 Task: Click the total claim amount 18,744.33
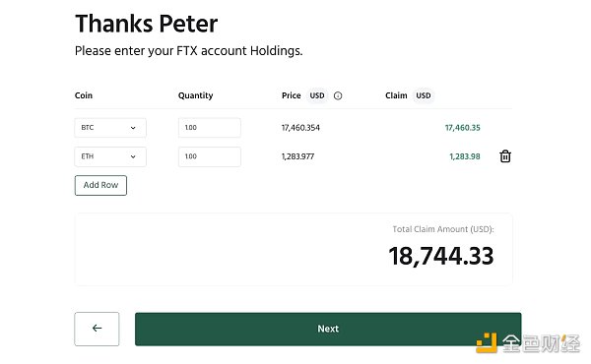441,257
